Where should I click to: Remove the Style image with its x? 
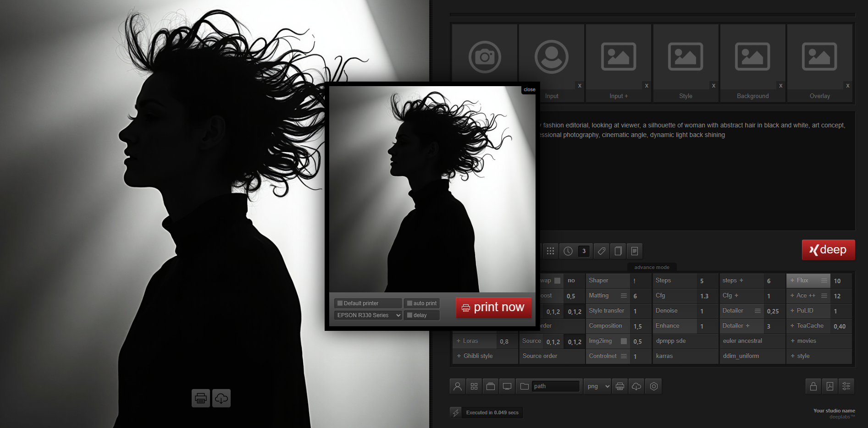click(713, 86)
